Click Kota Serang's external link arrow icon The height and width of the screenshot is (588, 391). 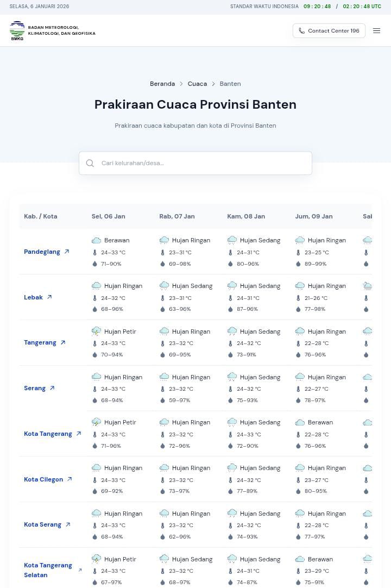click(68, 524)
